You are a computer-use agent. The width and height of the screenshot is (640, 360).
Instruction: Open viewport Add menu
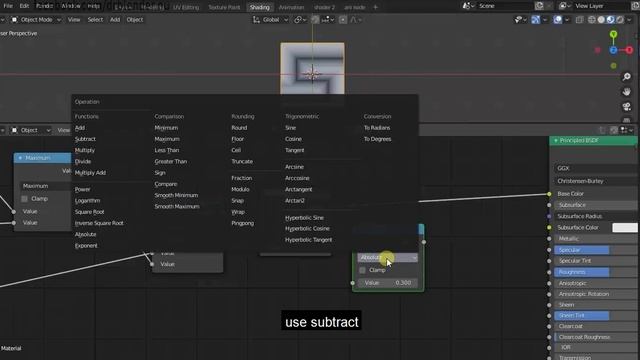point(115,20)
